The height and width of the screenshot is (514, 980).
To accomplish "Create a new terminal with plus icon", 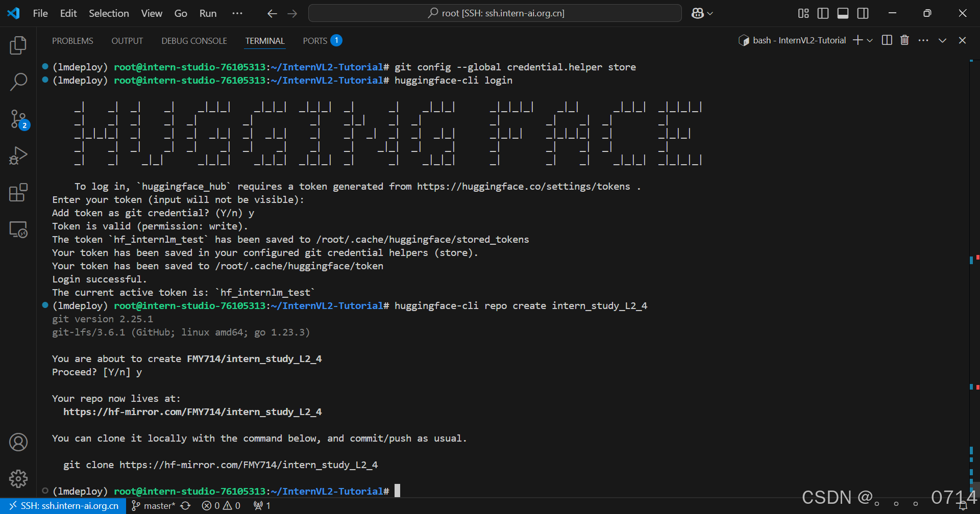I will pyautogui.click(x=858, y=40).
